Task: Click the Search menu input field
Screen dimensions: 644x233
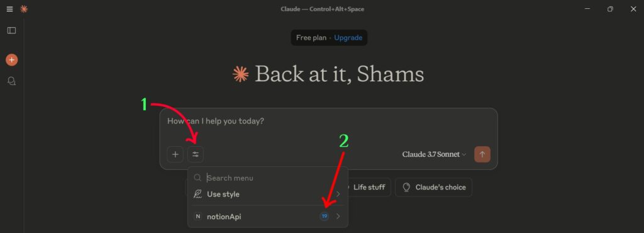Action: (268, 178)
